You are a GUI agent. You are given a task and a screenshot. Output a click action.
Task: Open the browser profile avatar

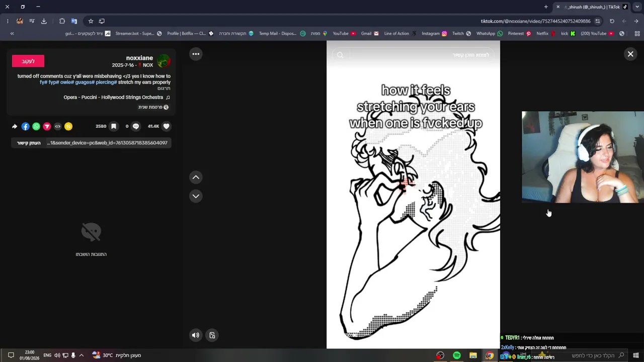(x=20, y=21)
